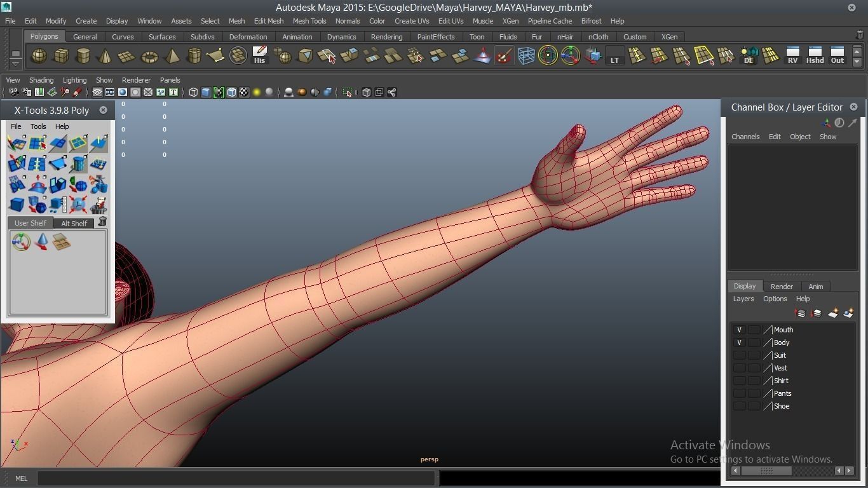
Task: Toggle textured display checker icon
Action: pos(244,92)
